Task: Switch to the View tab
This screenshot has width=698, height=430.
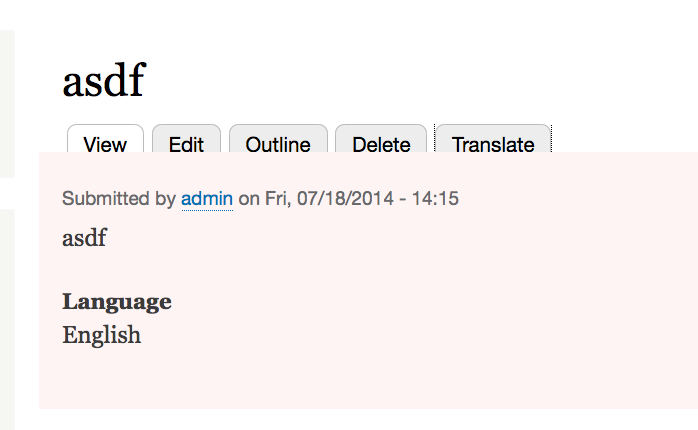Action: pos(105,144)
